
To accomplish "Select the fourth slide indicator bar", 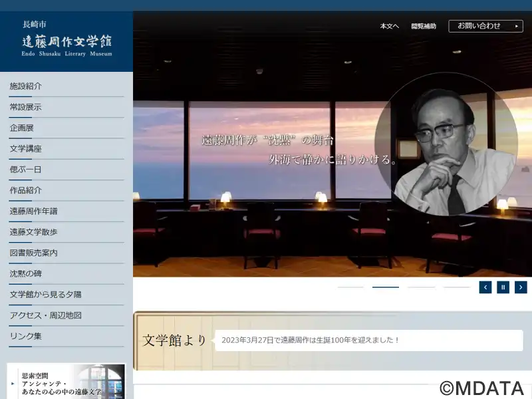I will [x=456, y=287].
